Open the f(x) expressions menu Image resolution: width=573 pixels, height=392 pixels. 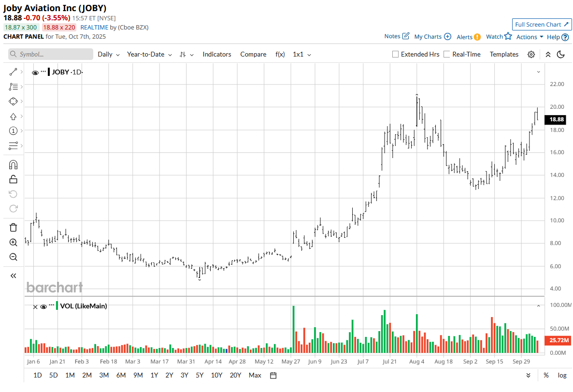click(280, 55)
